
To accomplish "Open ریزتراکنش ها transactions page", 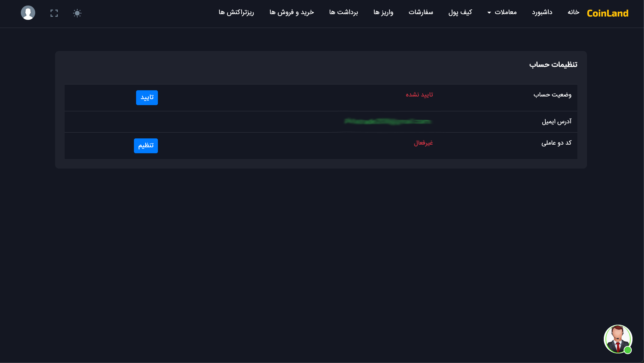I will 236,12.
